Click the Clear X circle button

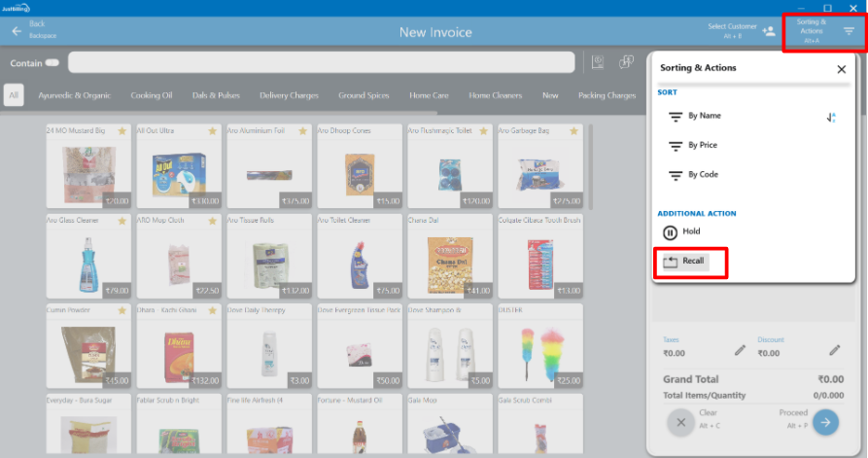point(681,422)
